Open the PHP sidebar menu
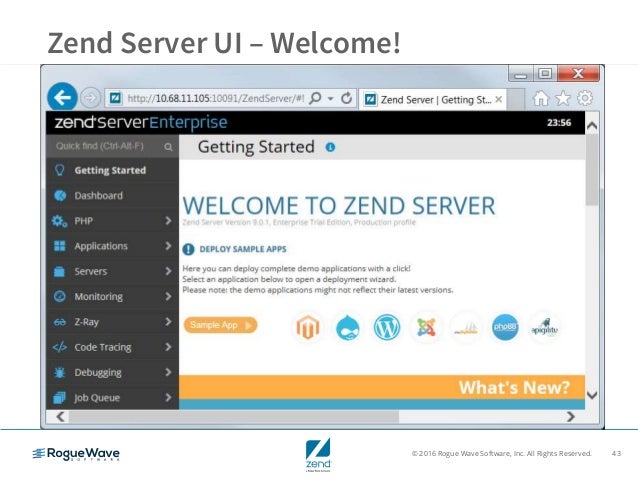Image resolution: width=638 pixels, height=479 pixels. [112, 221]
